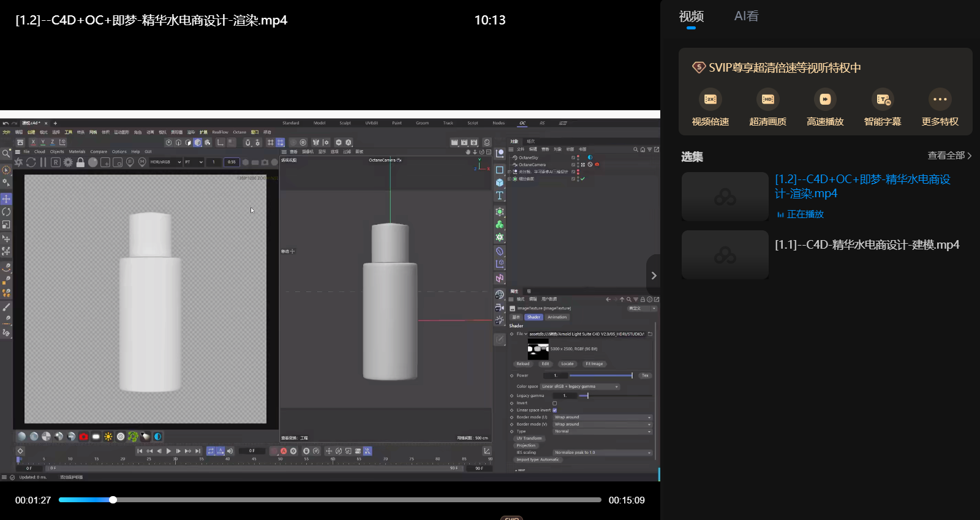Open the folder icon beside File path
Image resolution: width=980 pixels, height=520 pixels.
click(650, 334)
